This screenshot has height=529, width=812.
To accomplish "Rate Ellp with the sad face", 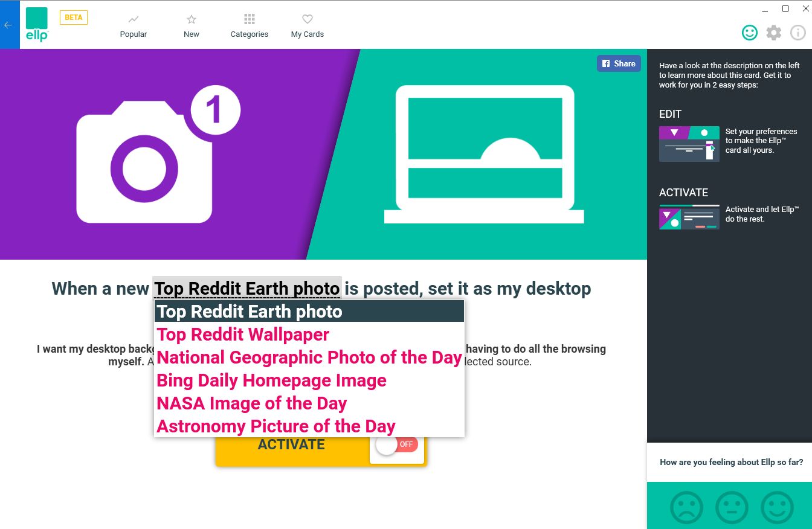I will pos(686,508).
